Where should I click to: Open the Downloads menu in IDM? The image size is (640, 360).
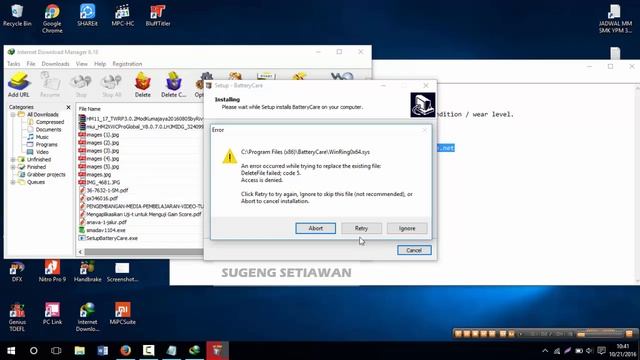tap(55, 64)
